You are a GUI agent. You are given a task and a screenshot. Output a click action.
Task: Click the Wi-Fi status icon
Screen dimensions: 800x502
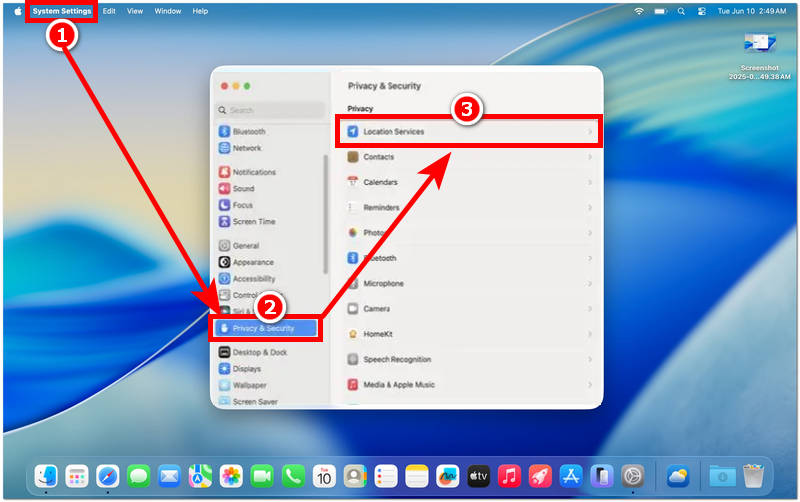tap(639, 11)
